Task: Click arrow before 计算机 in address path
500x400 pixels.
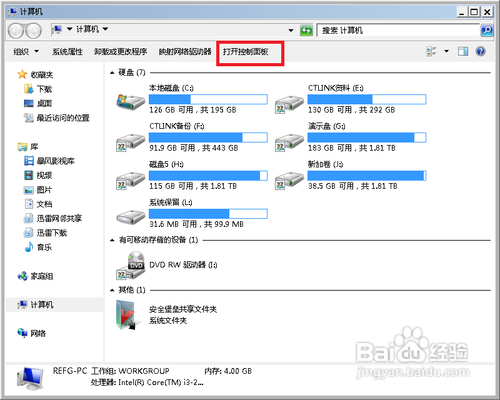Action: [x=69, y=29]
